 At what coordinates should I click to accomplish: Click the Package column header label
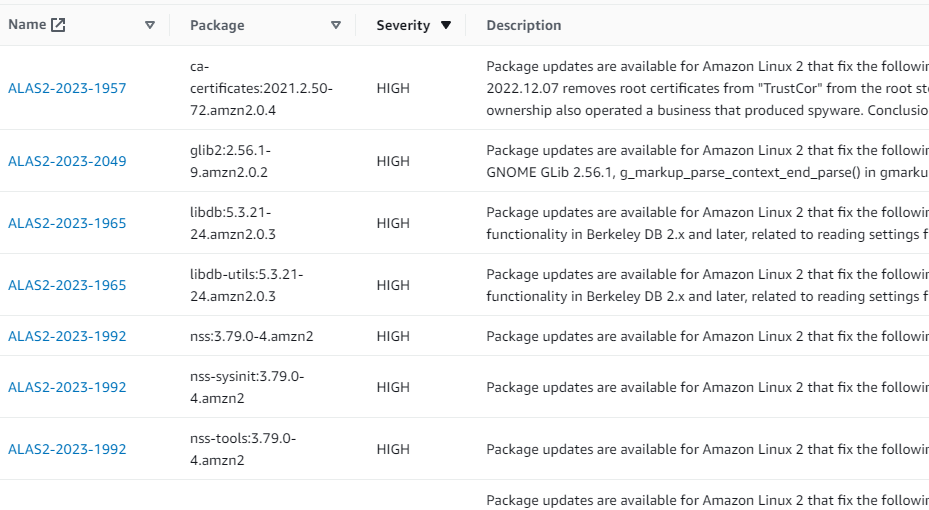tap(217, 25)
